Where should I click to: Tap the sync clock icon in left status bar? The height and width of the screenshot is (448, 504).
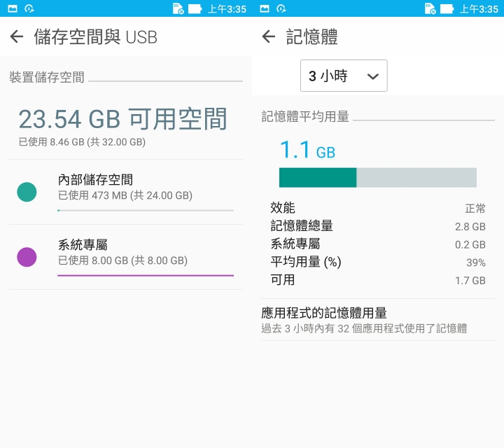click(29, 8)
